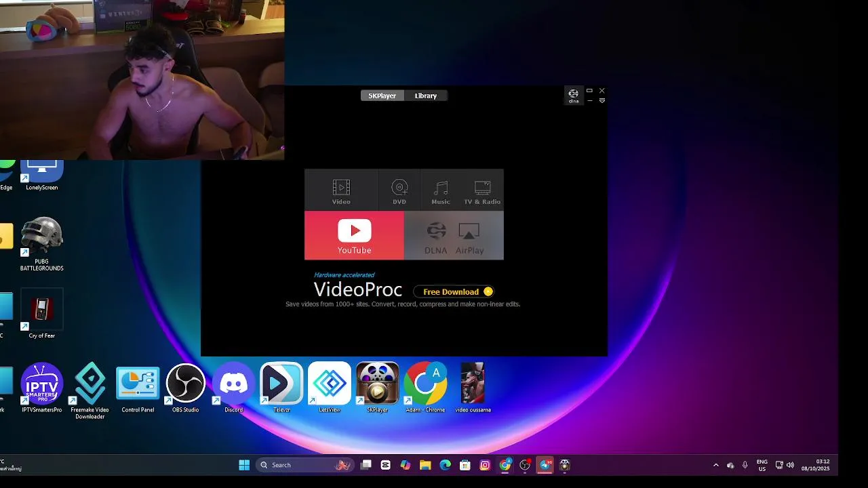Click the microphone icon in the system tray
Image resolution: width=868 pixels, height=488 pixels.
[745, 465]
